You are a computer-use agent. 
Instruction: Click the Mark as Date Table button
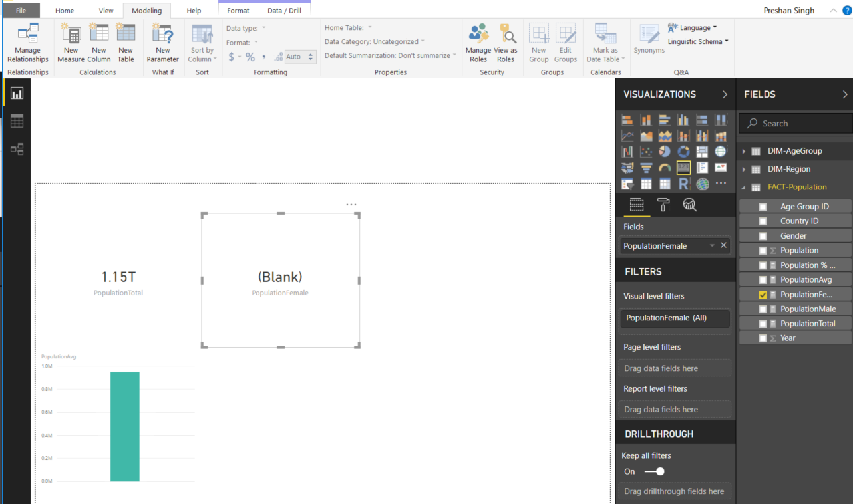605,43
